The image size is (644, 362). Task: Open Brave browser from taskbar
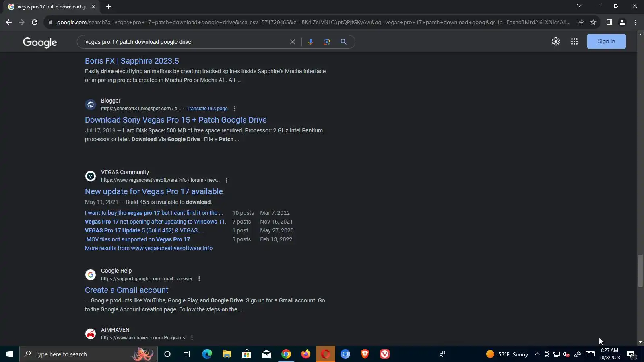click(365, 354)
